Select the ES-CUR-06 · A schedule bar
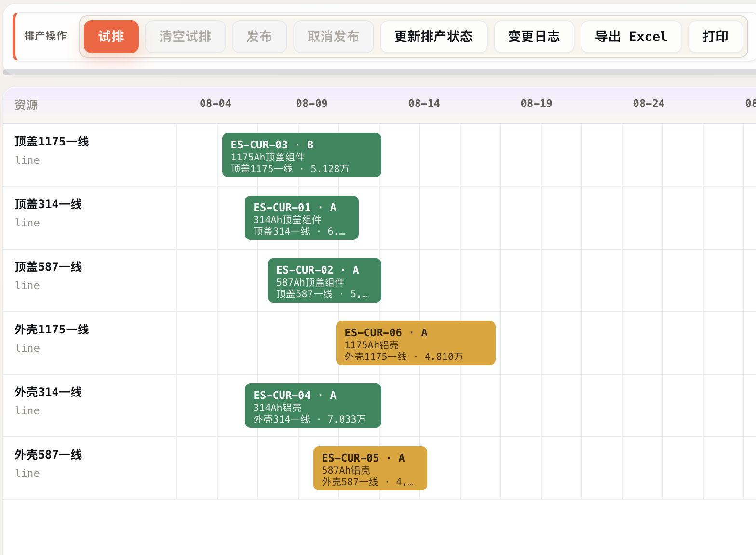 [416, 343]
